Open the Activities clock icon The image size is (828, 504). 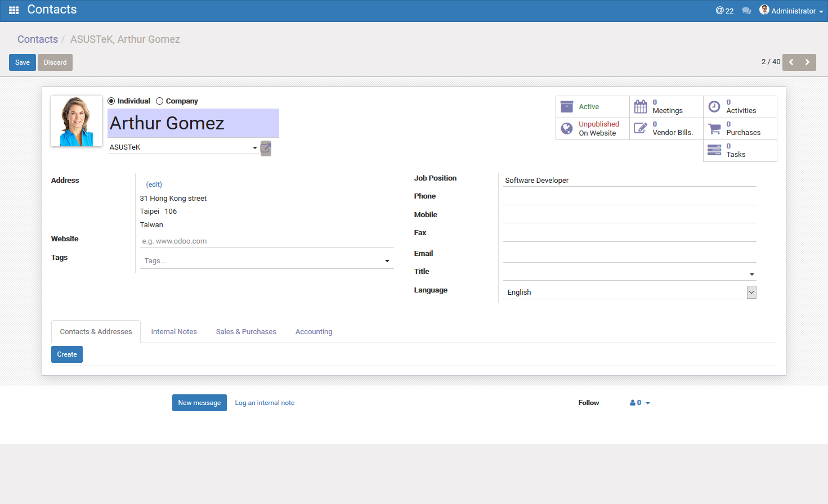pyautogui.click(x=714, y=106)
